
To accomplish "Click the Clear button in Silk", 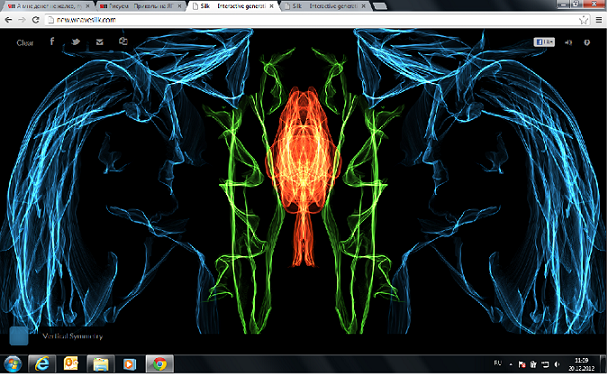I will pos(25,43).
